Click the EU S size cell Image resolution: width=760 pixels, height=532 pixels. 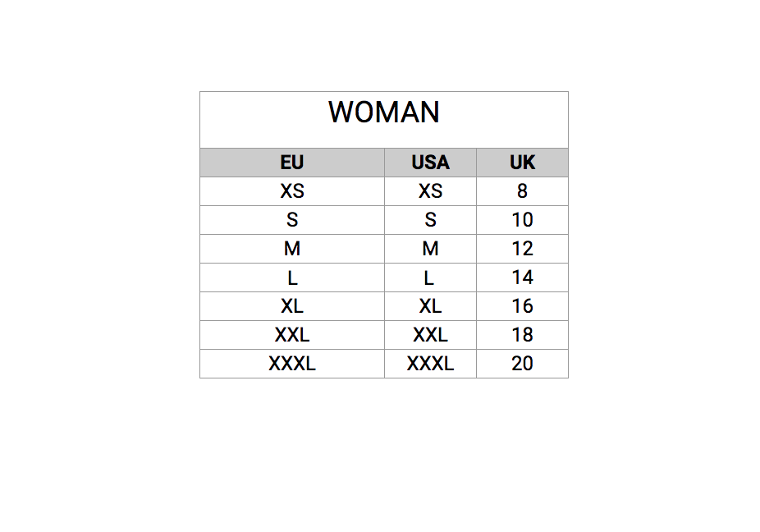coord(292,220)
